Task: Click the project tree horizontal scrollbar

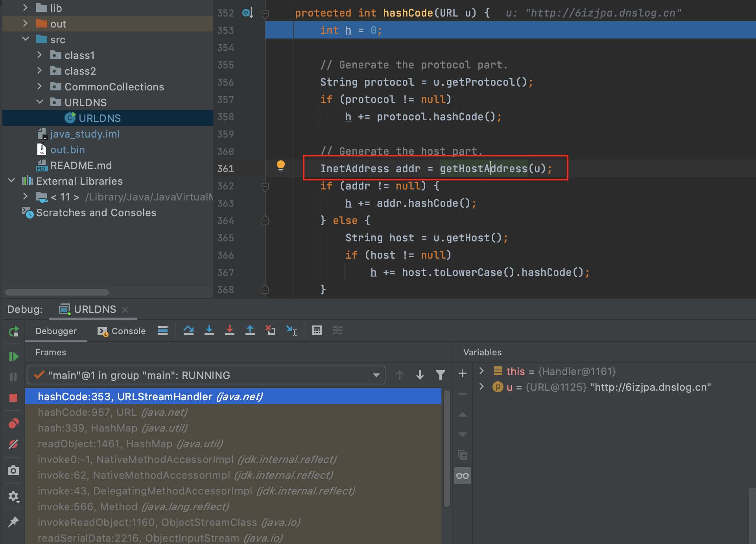Action: tap(57, 292)
